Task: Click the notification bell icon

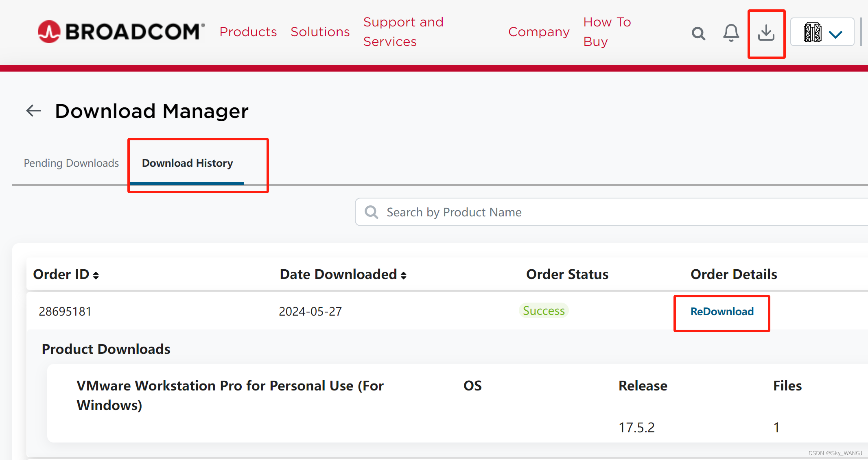Action: tap(730, 32)
